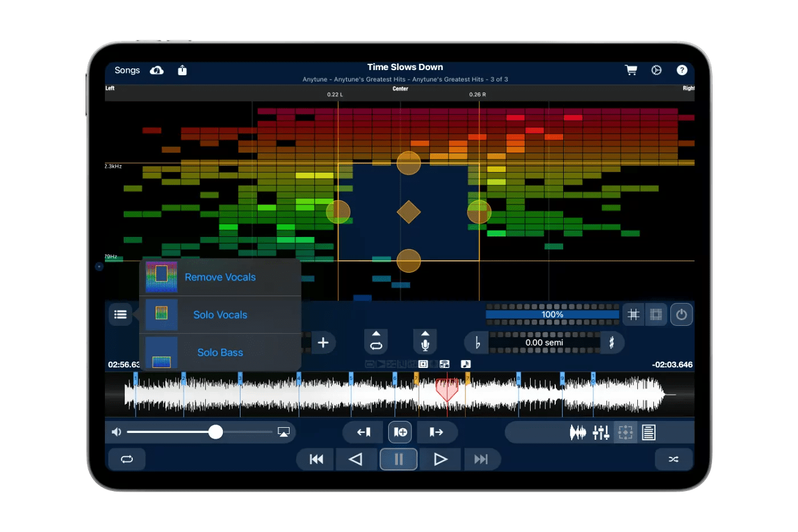798x532 pixels.
Task: Pause playback with the pause button
Action: pos(398,459)
